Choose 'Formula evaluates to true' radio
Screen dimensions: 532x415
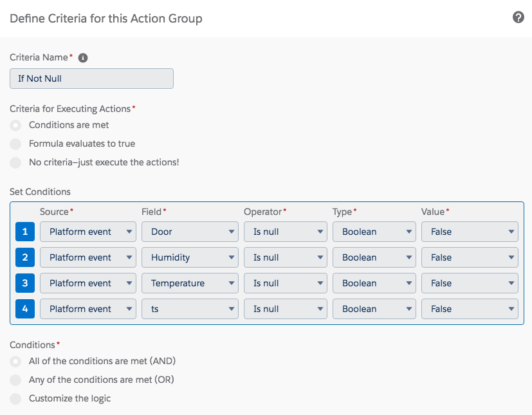click(x=15, y=144)
